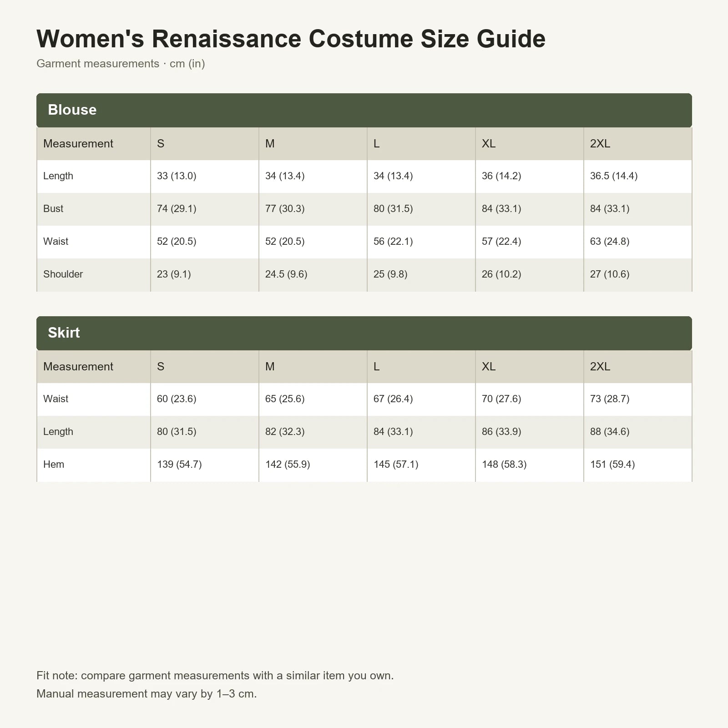Click Skirt Length 2XL value 88 (34.6)

[610, 432]
